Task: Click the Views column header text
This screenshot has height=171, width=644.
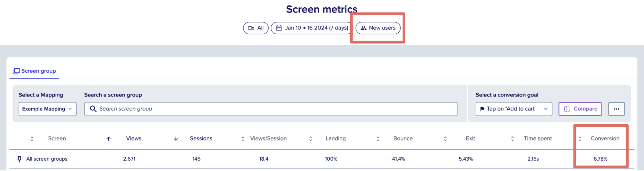Action: tap(134, 139)
